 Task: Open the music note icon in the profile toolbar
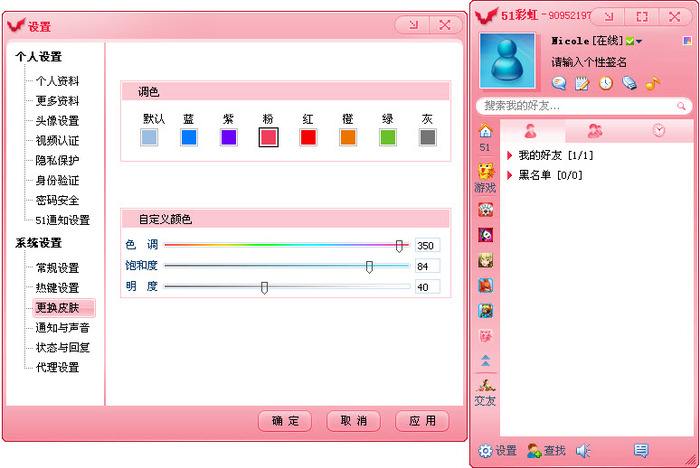(x=652, y=83)
